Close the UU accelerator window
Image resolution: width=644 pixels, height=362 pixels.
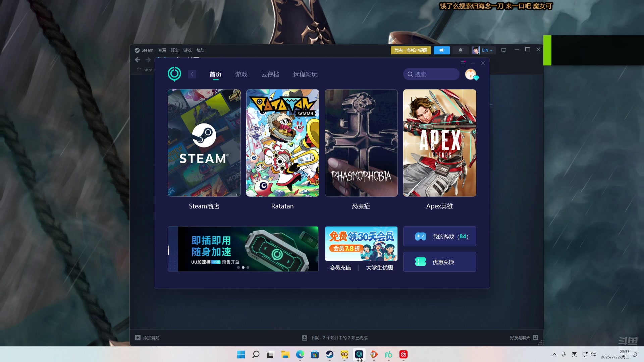tap(483, 63)
